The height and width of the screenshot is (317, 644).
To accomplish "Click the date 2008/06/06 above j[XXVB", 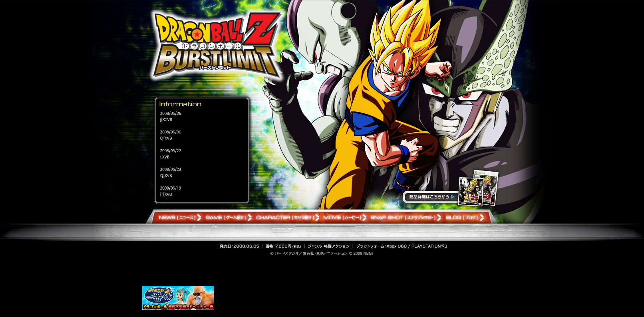I will tap(171, 113).
